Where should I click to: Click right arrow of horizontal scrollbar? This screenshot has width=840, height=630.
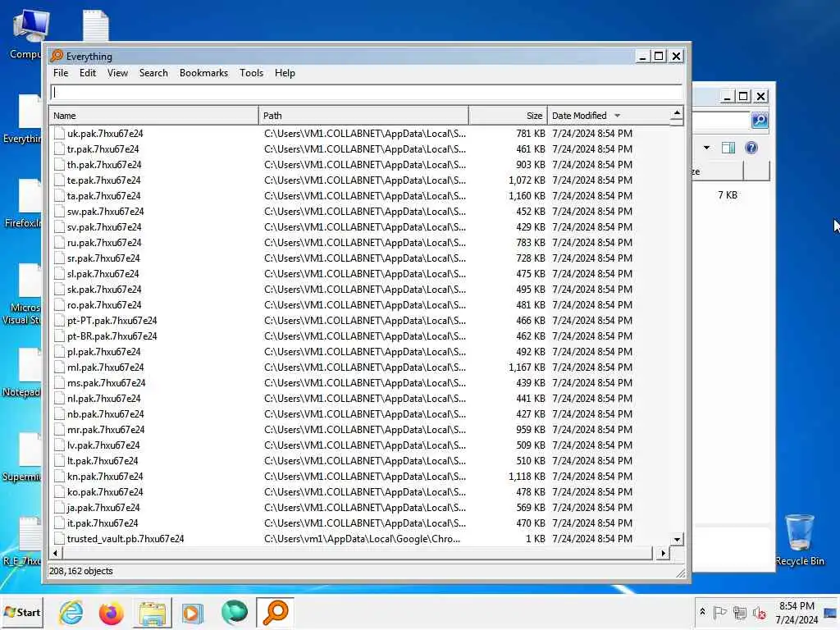(x=663, y=553)
